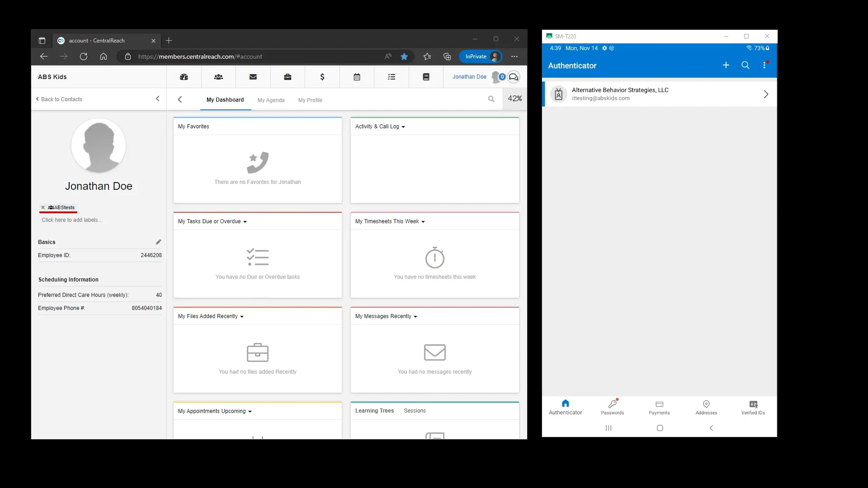Remove the ABStests label
868x488 pixels.
point(43,207)
